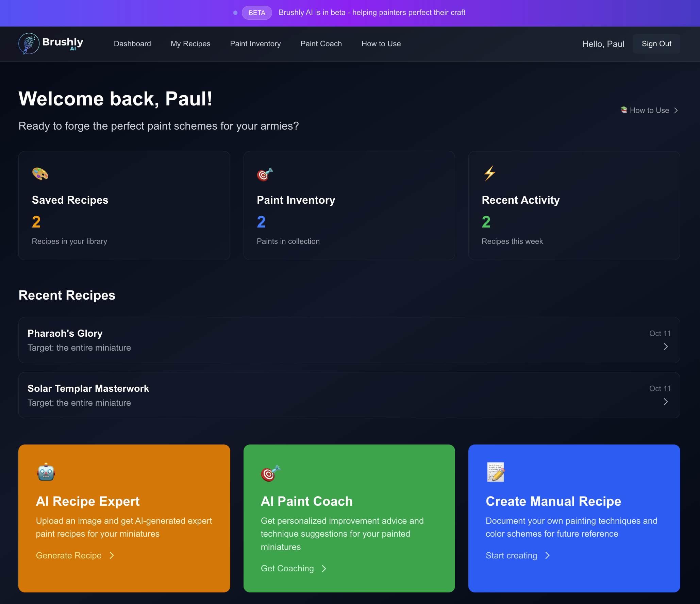Click the Generate Recipe link
The height and width of the screenshot is (604, 700).
pos(69,555)
